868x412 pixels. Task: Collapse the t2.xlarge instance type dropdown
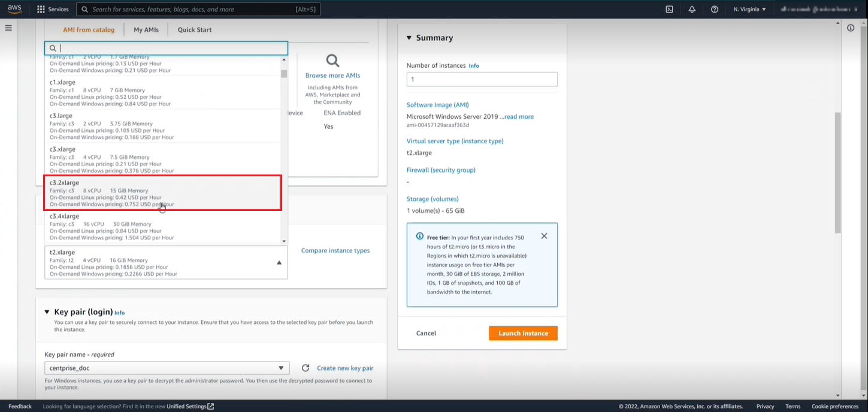tap(166, 263)
